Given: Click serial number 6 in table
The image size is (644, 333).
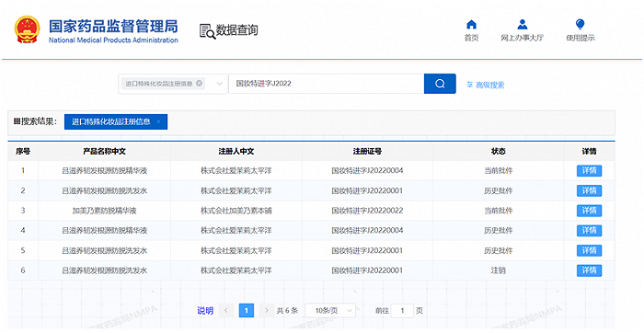Looking at the screenshot, I should [x=23, y=270].
